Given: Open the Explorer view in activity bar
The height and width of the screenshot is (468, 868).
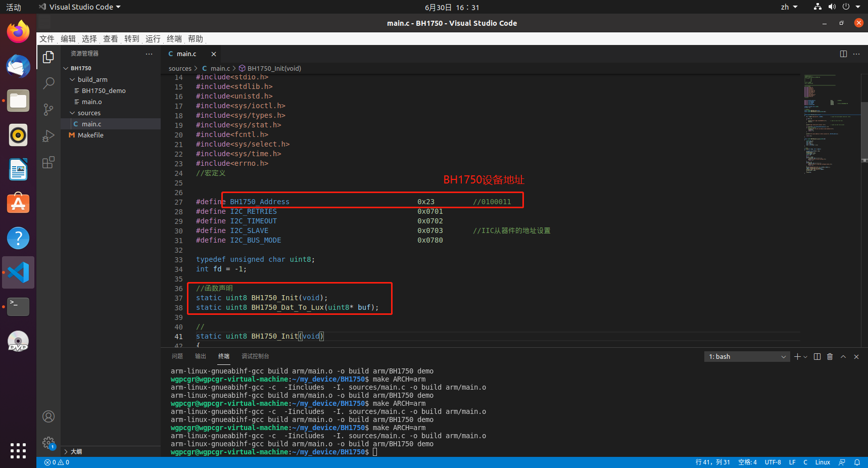Looking at the screenshot, I should pyautogui.click(x=49, y=57).
